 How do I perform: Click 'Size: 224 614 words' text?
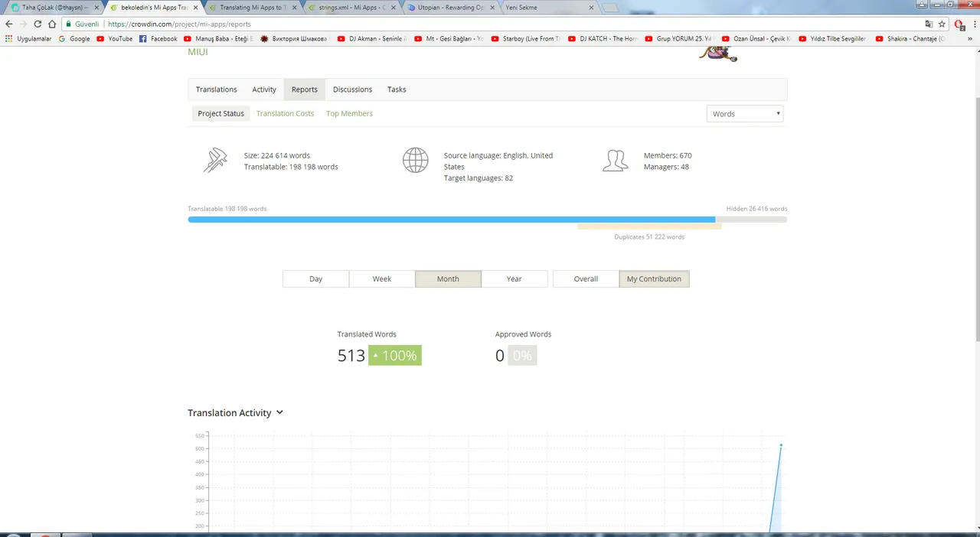point(277,155)
